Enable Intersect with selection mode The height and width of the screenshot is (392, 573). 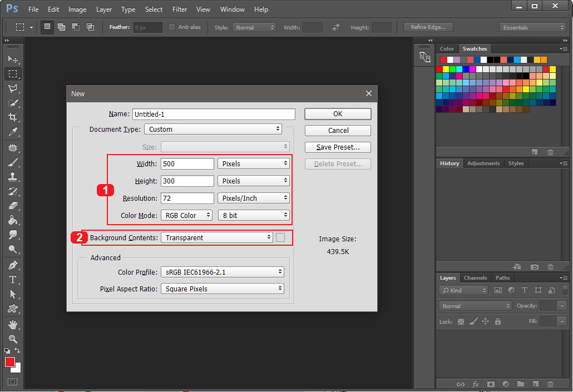coord(90,27)
